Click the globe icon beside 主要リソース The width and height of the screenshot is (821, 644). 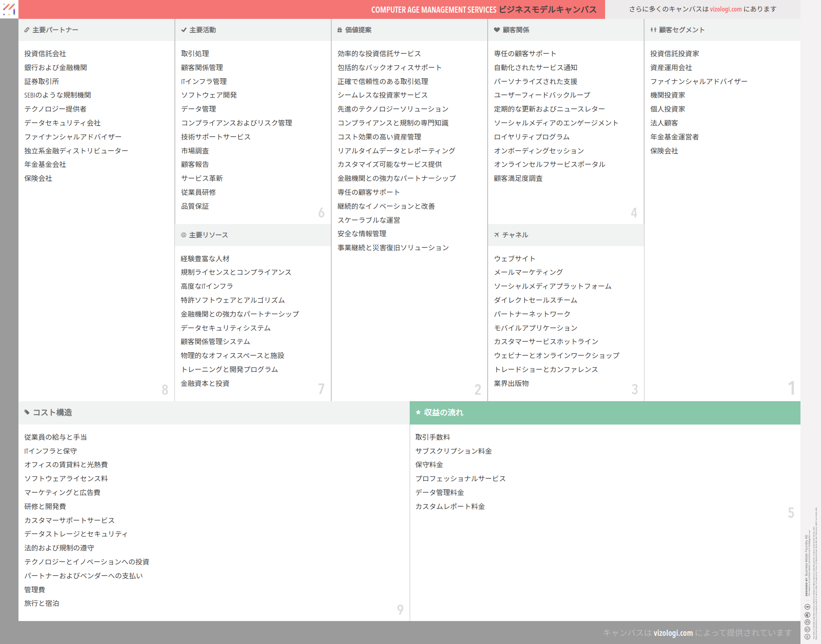183,235
